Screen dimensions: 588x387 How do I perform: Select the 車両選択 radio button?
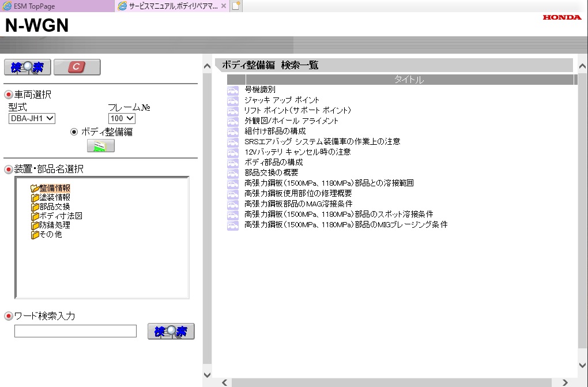[x=8, y=95]
